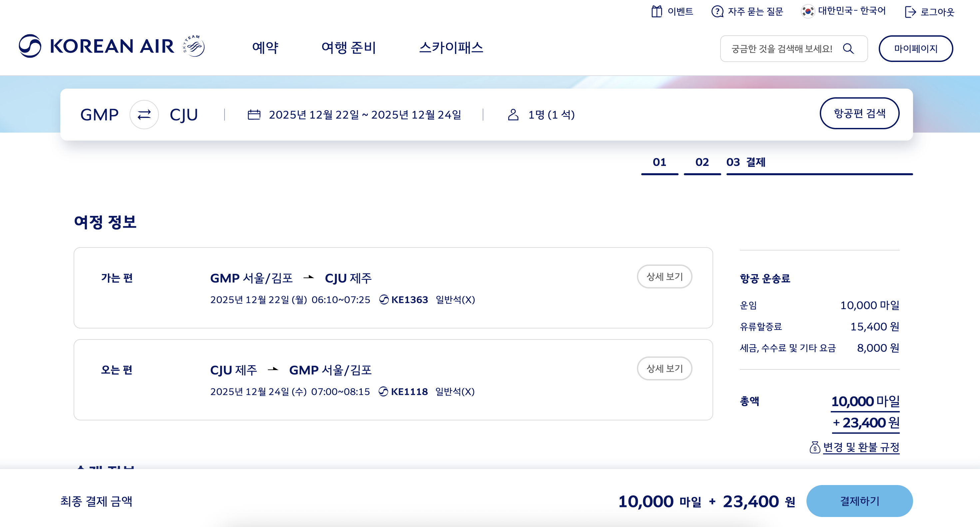Click the Korean Air logo
This screenshot has width=980, height=527.
96,46
